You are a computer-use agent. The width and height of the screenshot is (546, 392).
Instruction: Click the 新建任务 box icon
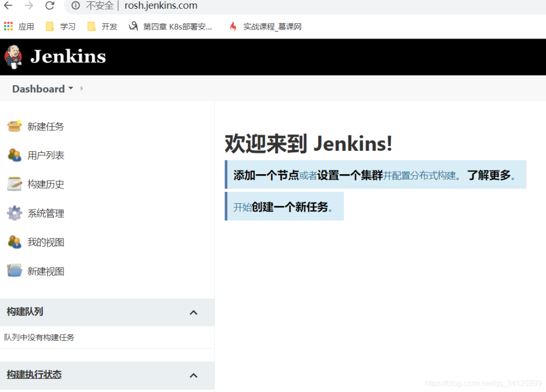[14, 126]
